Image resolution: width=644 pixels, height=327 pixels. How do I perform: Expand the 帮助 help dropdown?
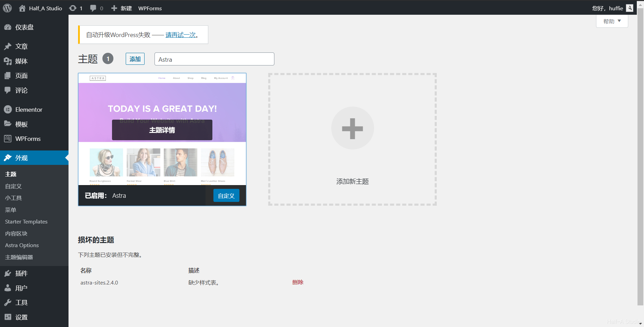[612, 21]
